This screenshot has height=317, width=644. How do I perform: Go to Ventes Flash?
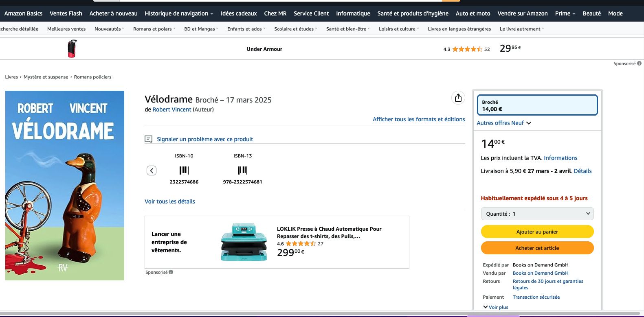(x=66, y=13)
